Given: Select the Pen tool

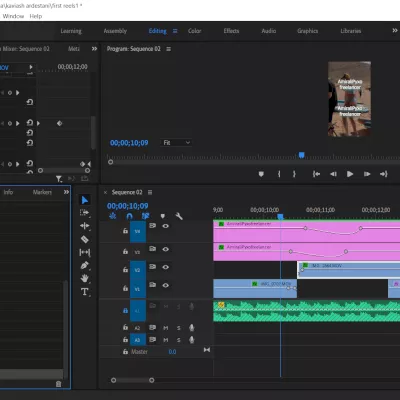Looking at the screenshot, I should point(85,265).
